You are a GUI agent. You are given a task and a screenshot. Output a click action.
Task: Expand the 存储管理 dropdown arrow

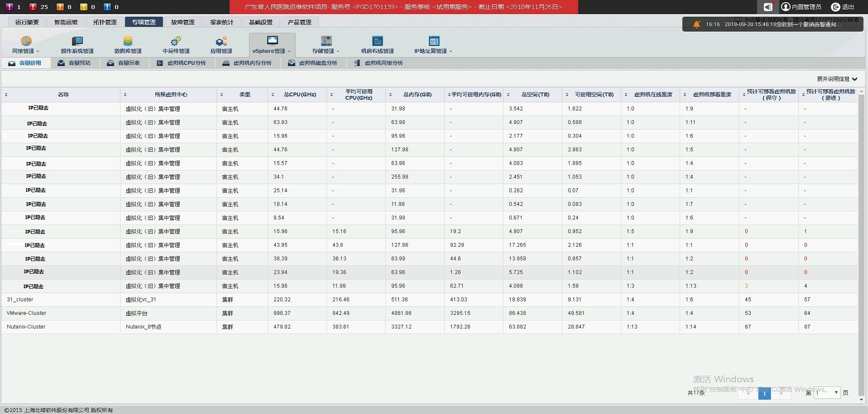(338, 51)
